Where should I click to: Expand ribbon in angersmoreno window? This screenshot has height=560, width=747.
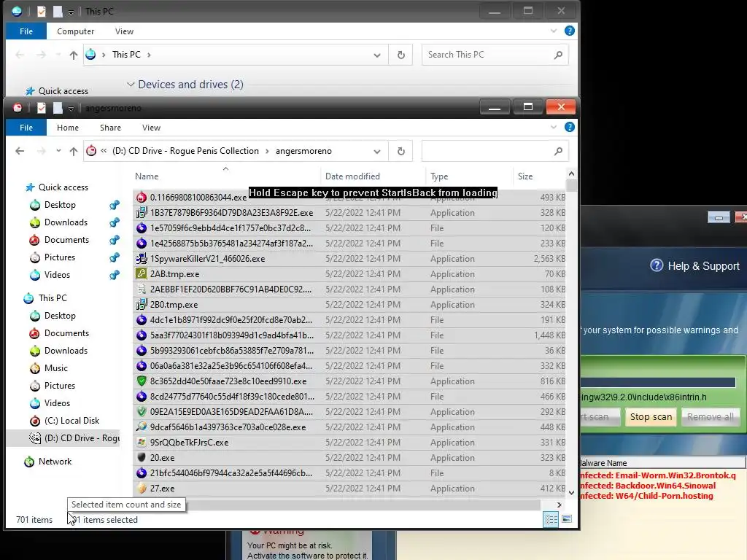tap(553, 127)
